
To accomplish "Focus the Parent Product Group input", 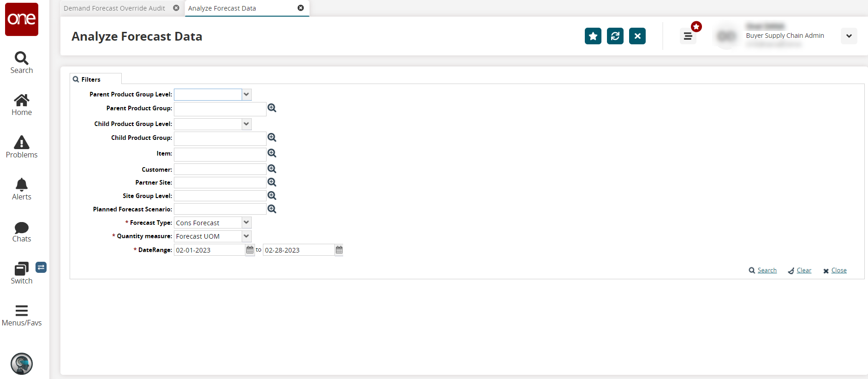I will pos(220,109).
